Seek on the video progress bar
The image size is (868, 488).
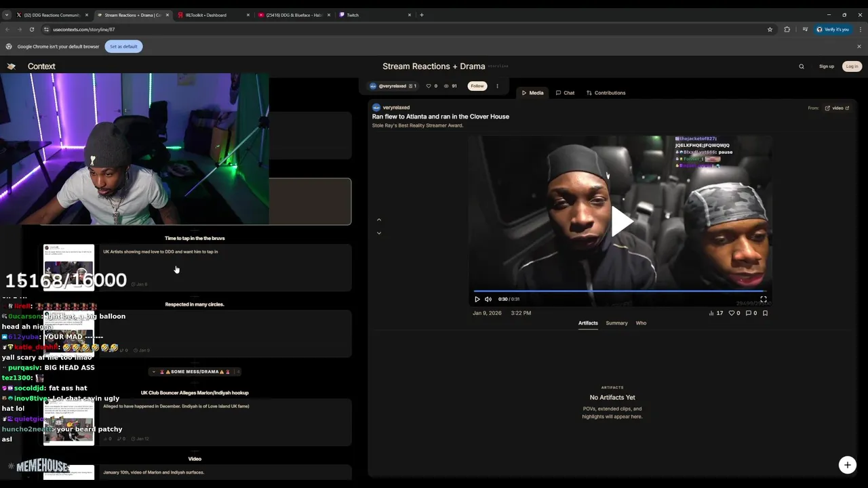point(619,291)
